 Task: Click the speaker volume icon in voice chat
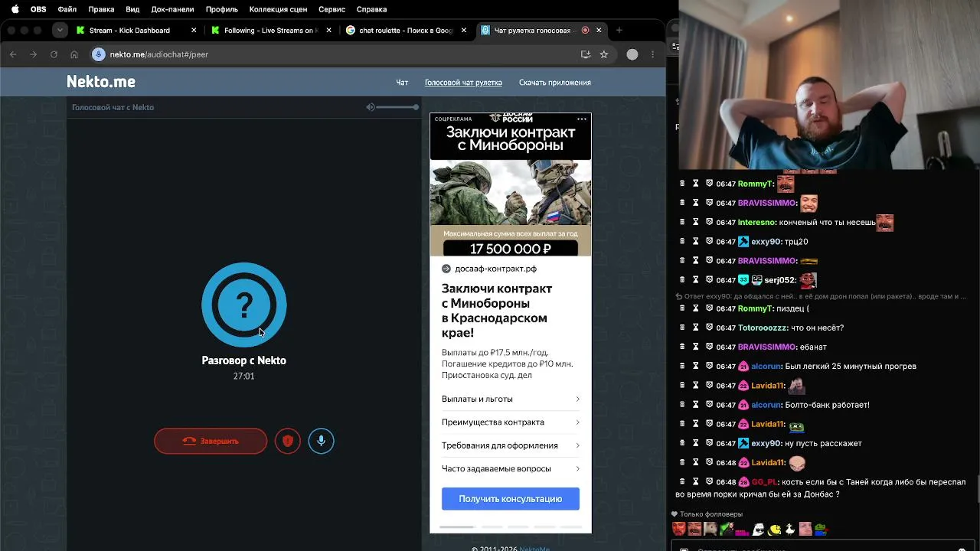(371, 107)
